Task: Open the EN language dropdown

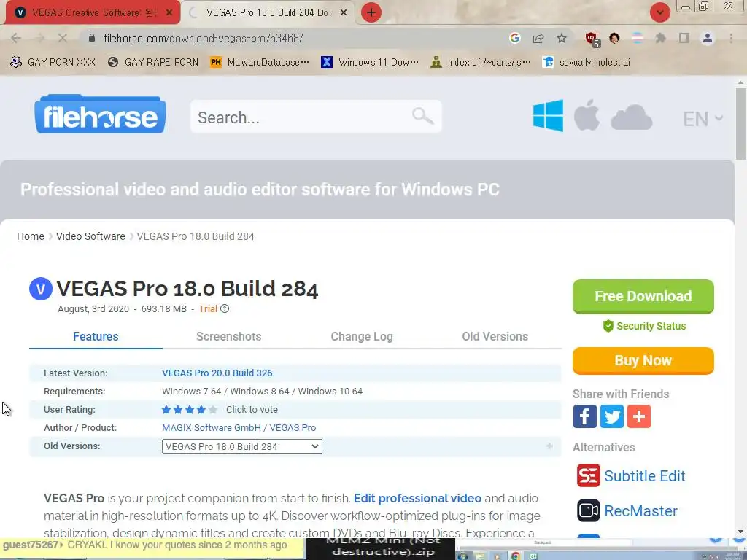Action: (703, 119)
